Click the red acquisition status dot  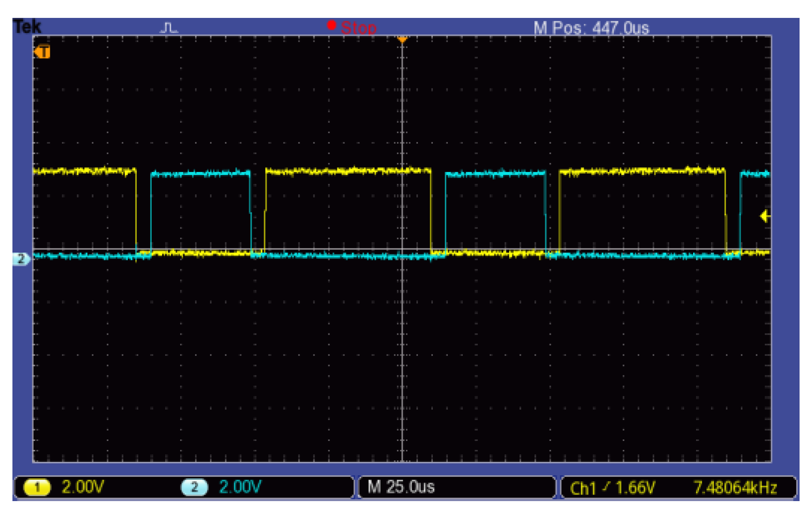coord(331,25)
